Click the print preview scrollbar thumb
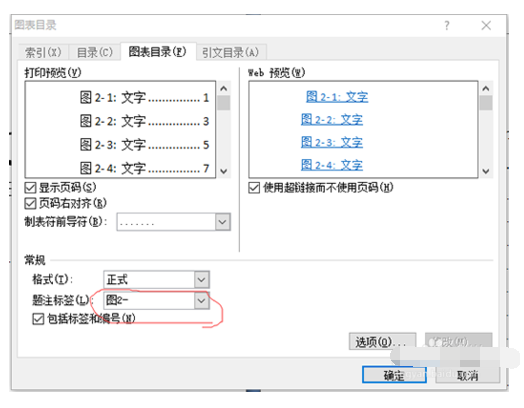Image resolution: width=524 pixels, height=408 pixels. tap(224, 103)
